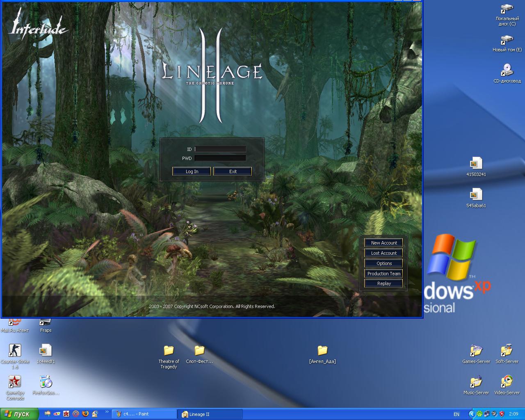This screenshot has width=525, height=420.
Task: Select the Games-Server shortcut icon
Action: coord(476,354)
